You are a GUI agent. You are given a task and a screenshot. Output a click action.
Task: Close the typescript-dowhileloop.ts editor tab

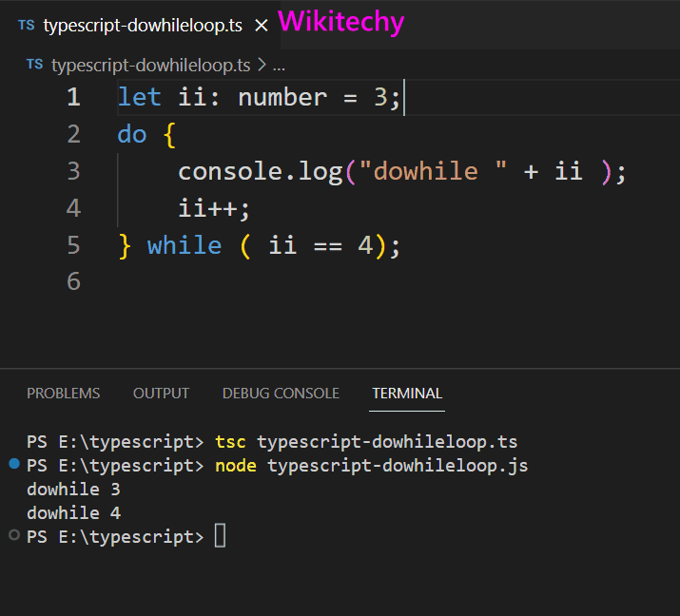262,26
